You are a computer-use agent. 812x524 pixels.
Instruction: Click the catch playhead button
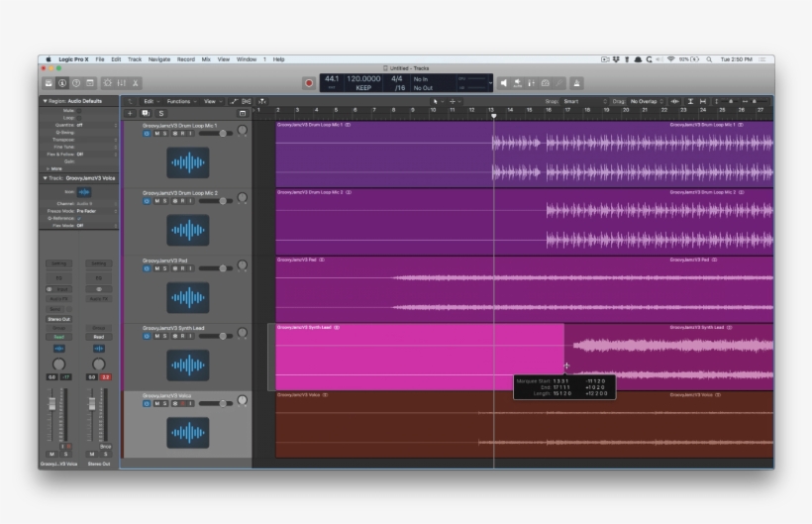tap(262, 101)
